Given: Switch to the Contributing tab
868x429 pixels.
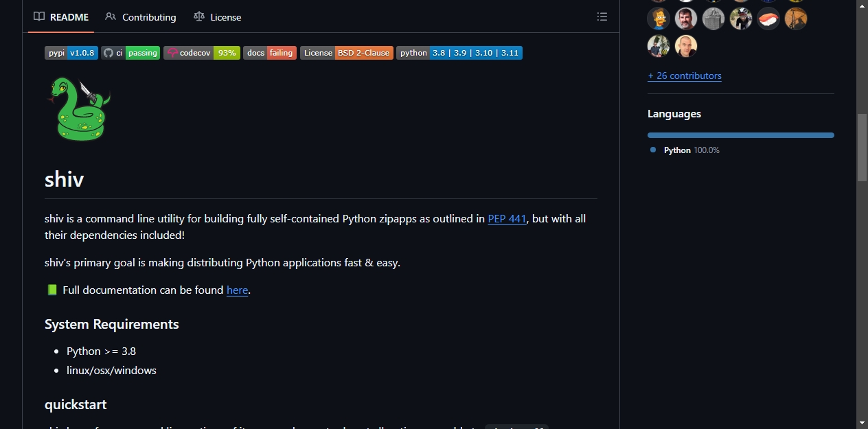Looking at the screenshot, I should [x=141, y=17].
